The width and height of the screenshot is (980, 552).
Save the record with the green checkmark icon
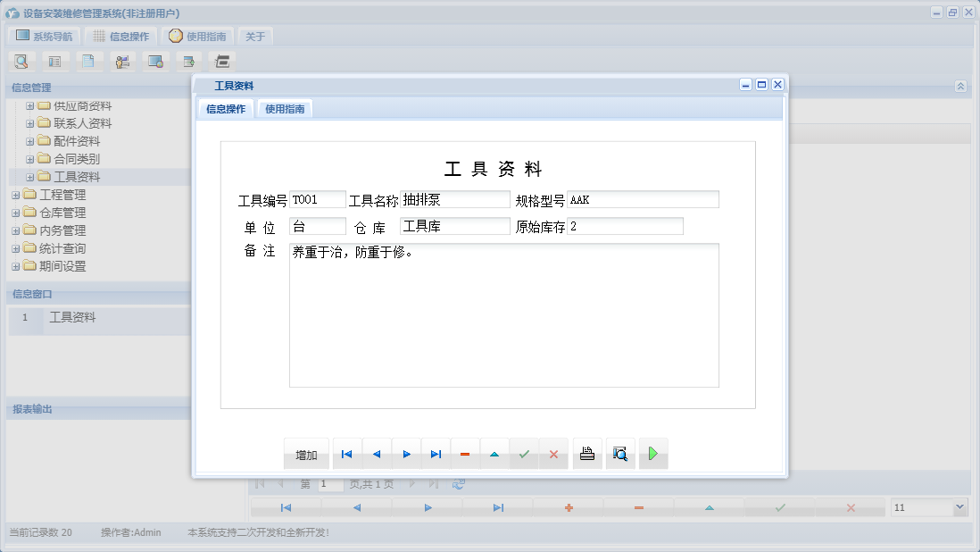[523, 454]
